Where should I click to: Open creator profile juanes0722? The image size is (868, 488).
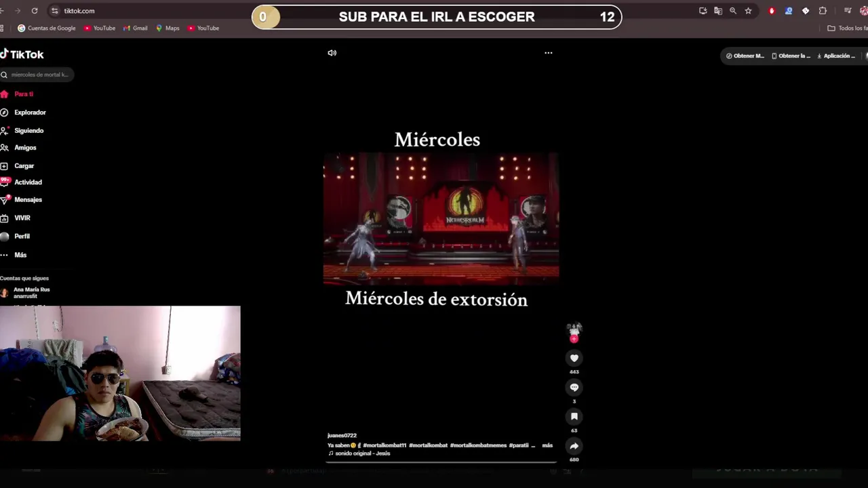342,436
